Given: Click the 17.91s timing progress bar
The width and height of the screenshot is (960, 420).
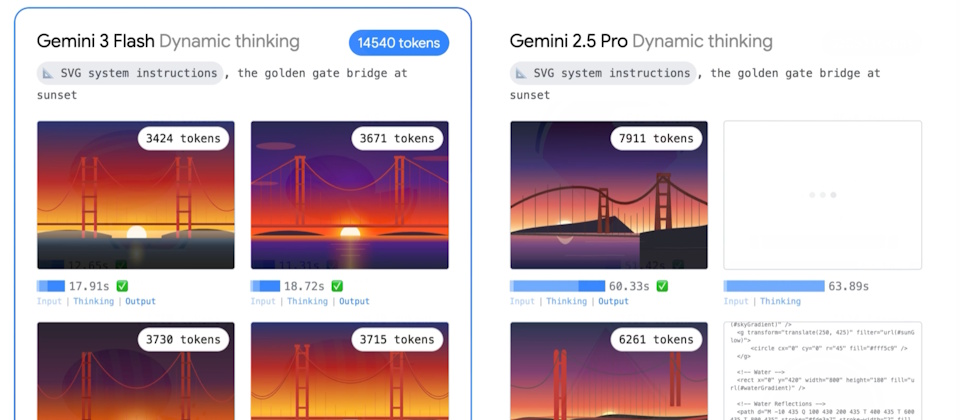Looking at the screenshot, I should point(51,286).
